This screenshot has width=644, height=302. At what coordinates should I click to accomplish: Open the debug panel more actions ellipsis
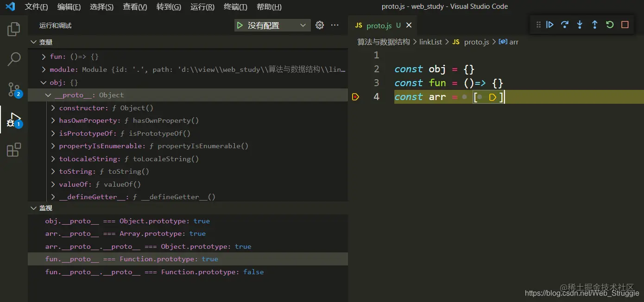point(335,25)
